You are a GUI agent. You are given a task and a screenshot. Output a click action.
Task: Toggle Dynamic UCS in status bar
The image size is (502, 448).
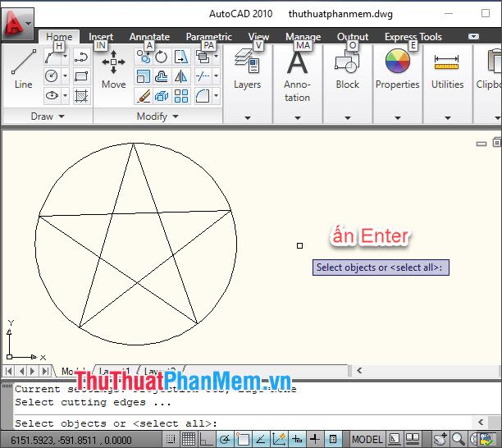coord(279,439)
